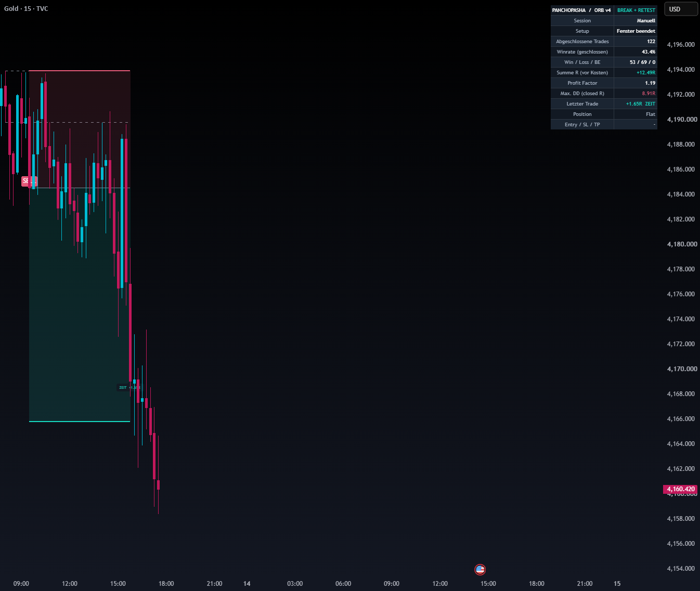The width and height of the screenshot is (700, 591).
Task: Click the 4,190.000 price axis label
Action: (x=682, y=120)
